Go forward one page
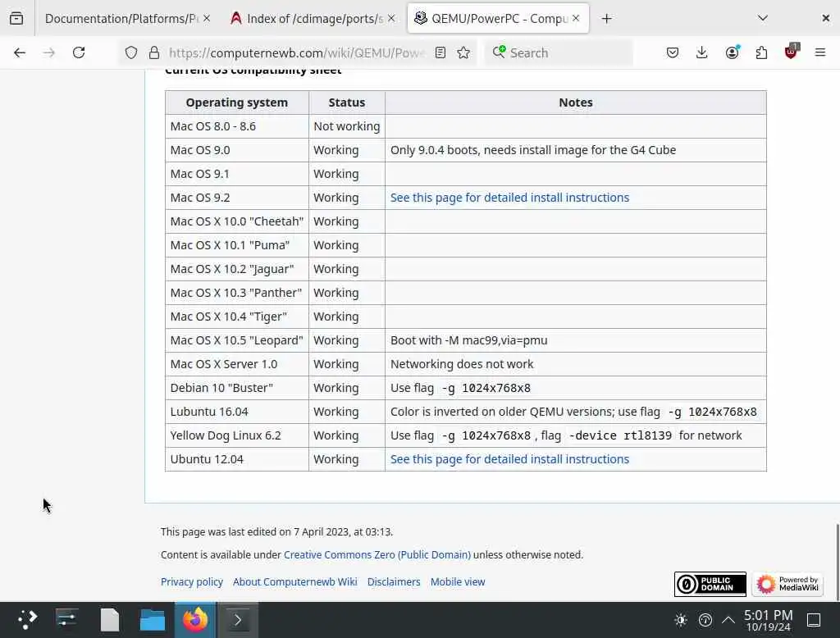This screenshot has height=638, width=840. tap(49, 52)
